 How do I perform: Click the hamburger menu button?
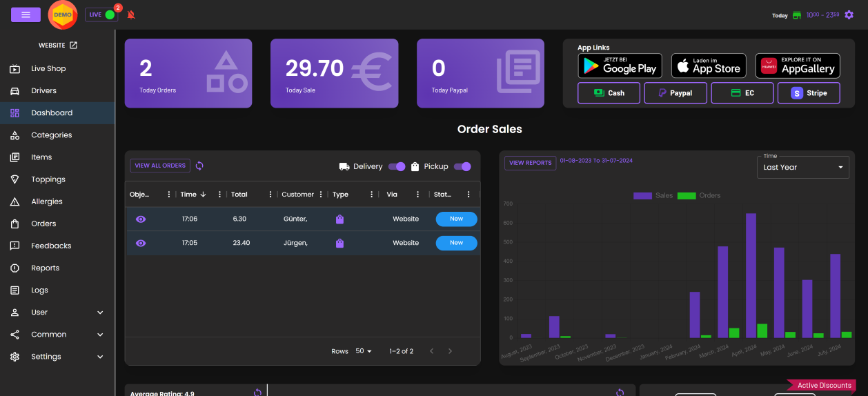[x=26, y=14]
